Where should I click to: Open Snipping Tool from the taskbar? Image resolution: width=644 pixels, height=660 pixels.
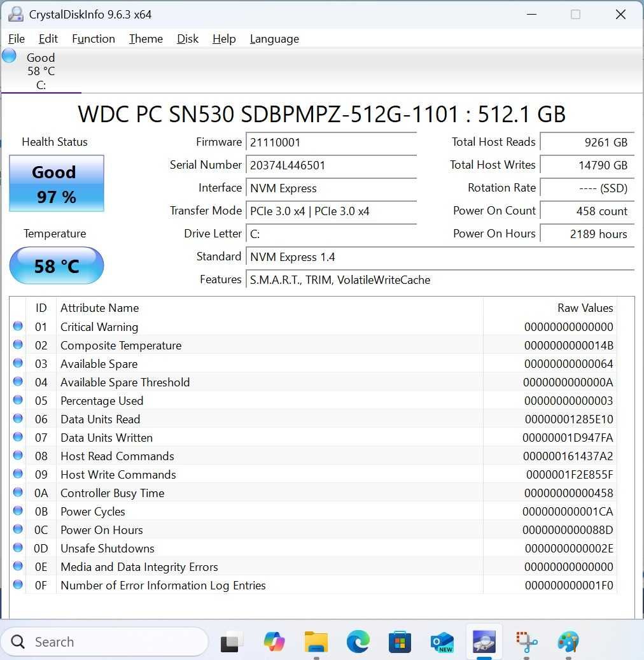tap(526, 642)
